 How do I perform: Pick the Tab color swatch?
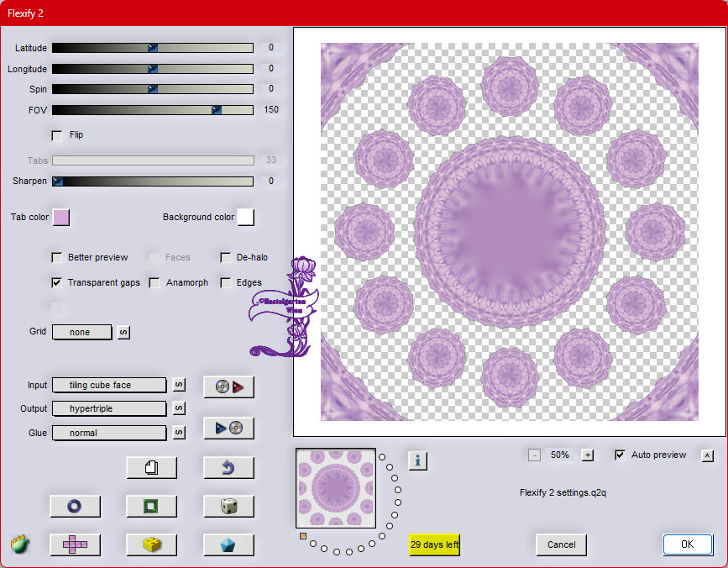pos(61,218)
